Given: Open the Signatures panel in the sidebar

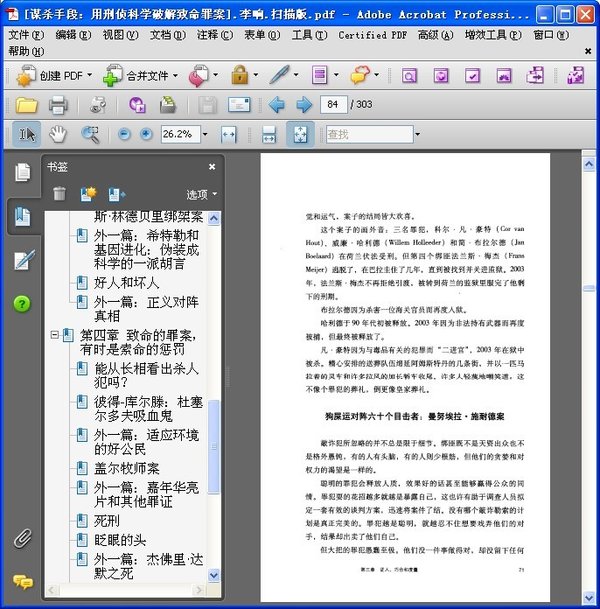Looking at the screenshot, I should 23,260.
